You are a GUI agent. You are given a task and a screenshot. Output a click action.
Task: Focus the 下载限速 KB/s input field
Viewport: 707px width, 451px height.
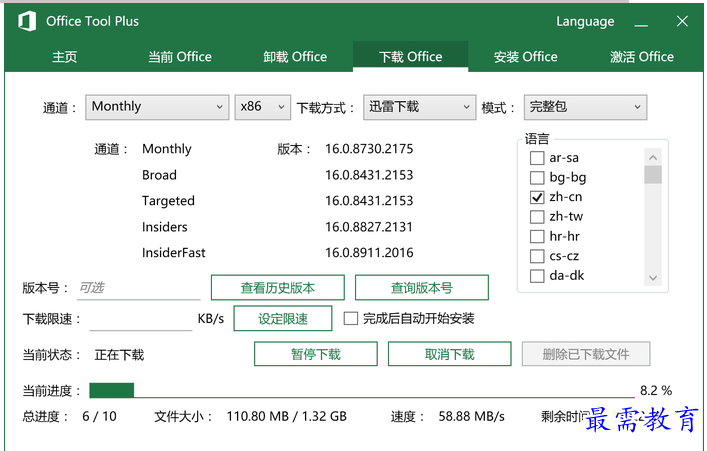point(141,319)
